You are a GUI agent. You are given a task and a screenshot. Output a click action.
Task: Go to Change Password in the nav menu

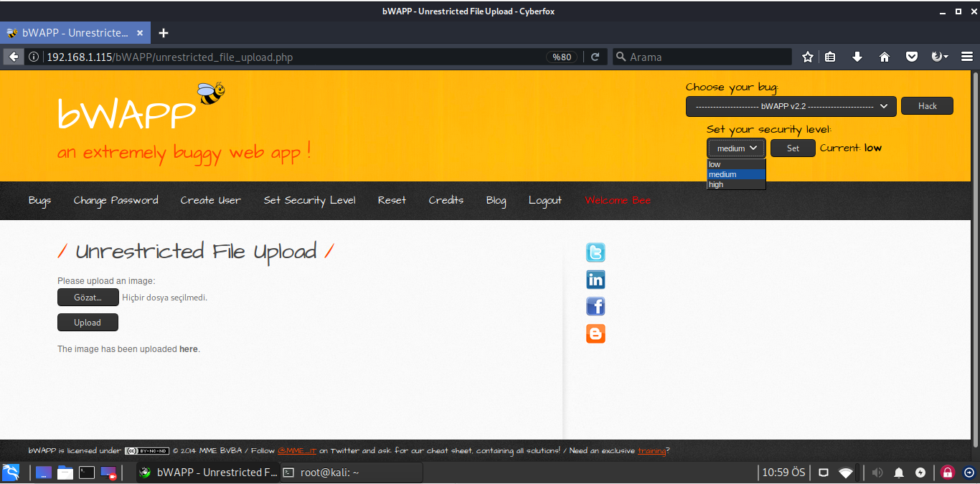[116, 200]
